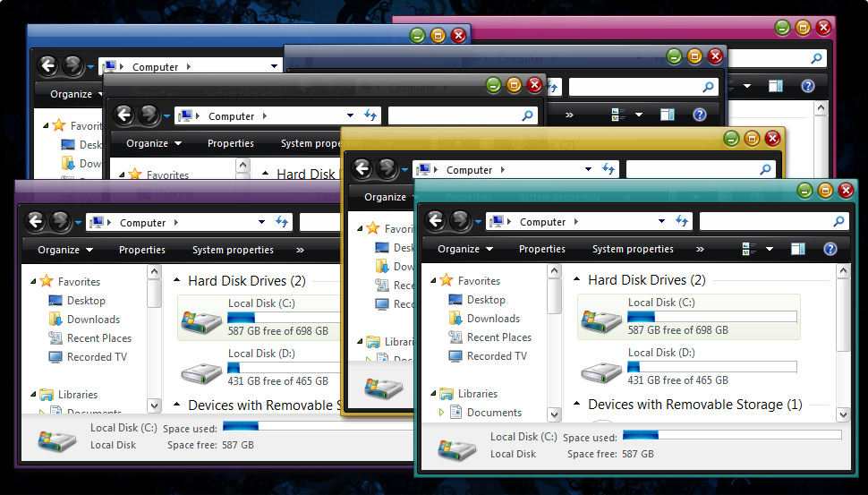Screen dimensions: 868x495
Task: Collapse Hard Disk Drives group in teal window
Action: coord(576,279)
